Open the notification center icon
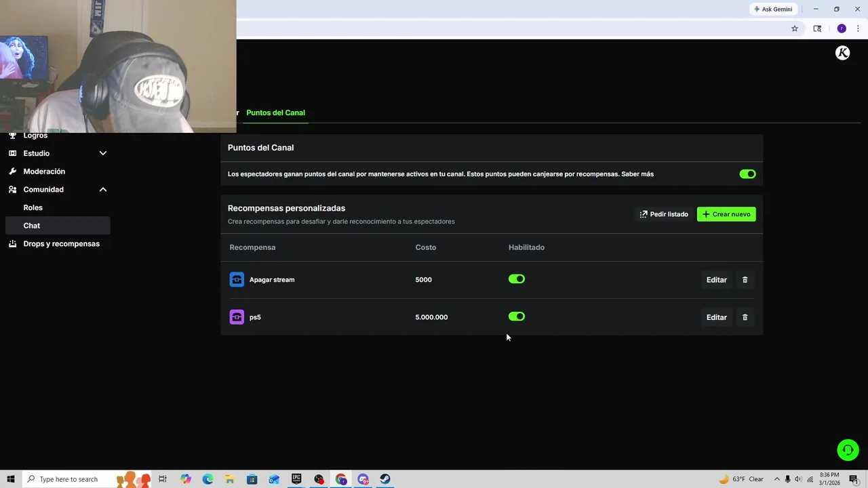Viewport: 868px width, 488px height. [854, 479]
